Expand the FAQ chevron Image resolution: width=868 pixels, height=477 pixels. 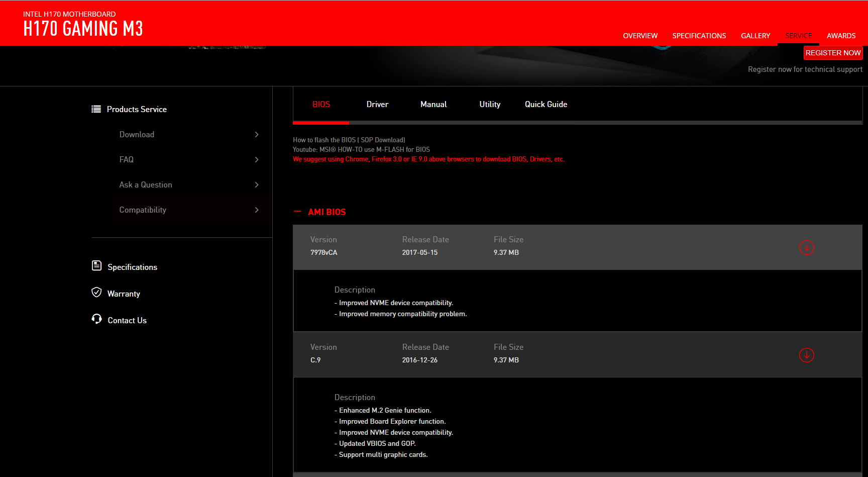point(257,159)
